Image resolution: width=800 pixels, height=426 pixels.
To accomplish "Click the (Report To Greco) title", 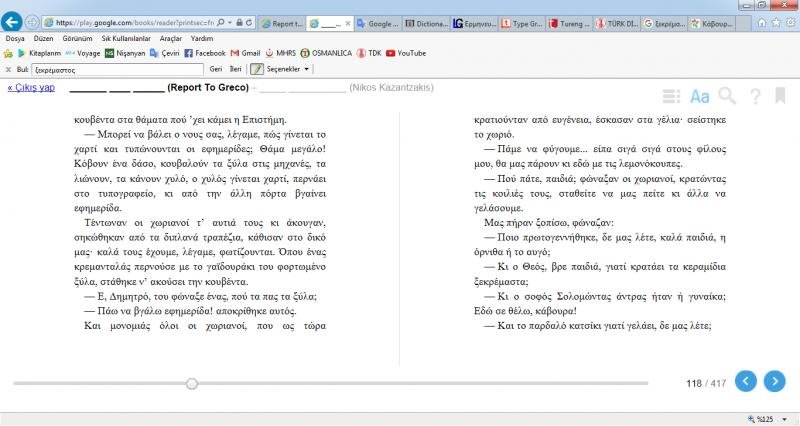I will 208,87.
